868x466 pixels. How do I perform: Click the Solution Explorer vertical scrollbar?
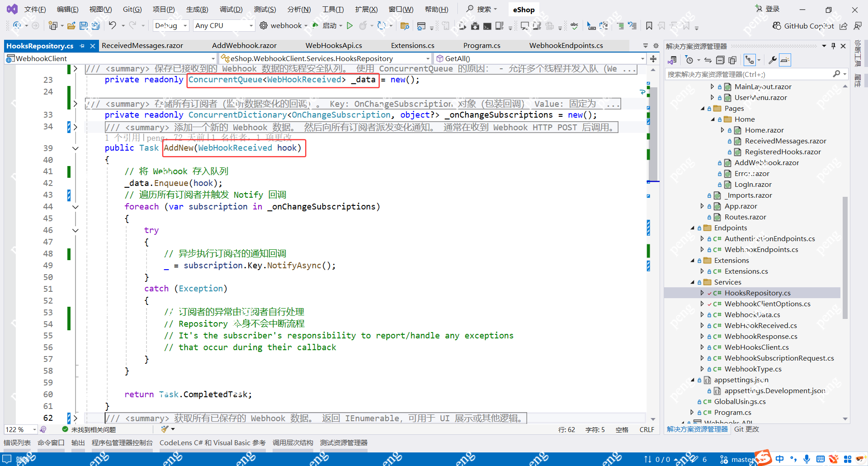[845, 258]
